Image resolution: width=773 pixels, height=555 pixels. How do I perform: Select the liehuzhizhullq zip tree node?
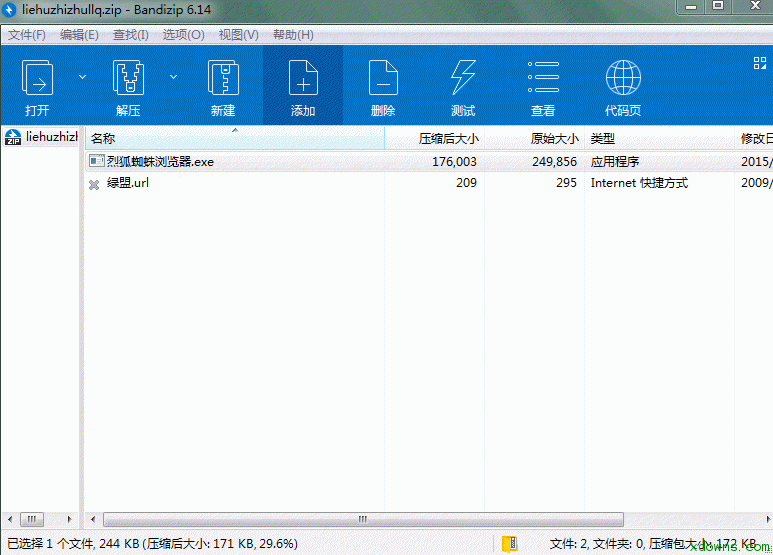tap(41, 137)
